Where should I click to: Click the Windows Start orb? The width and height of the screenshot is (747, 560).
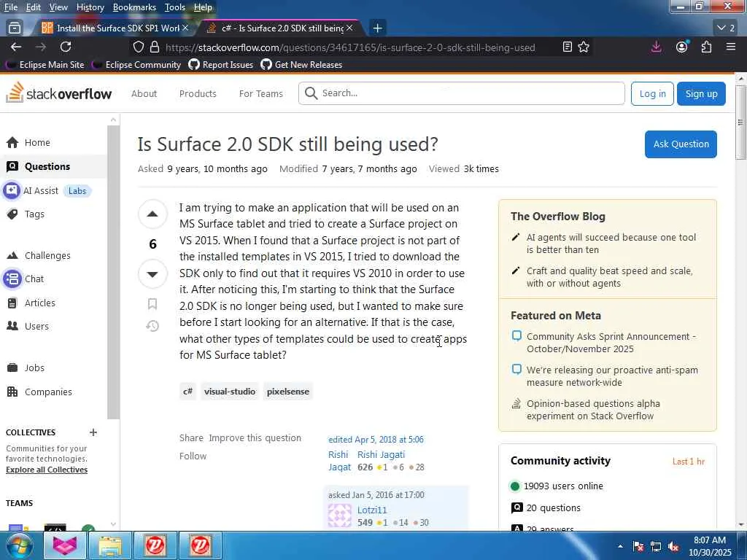pos(19,545)
